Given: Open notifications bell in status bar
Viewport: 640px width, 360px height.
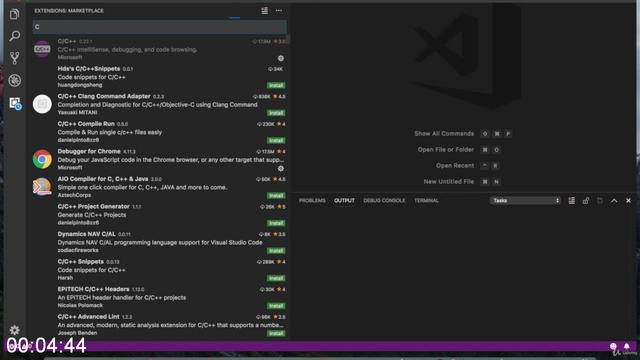Looking at the screenshot, I should click(627, 347).
